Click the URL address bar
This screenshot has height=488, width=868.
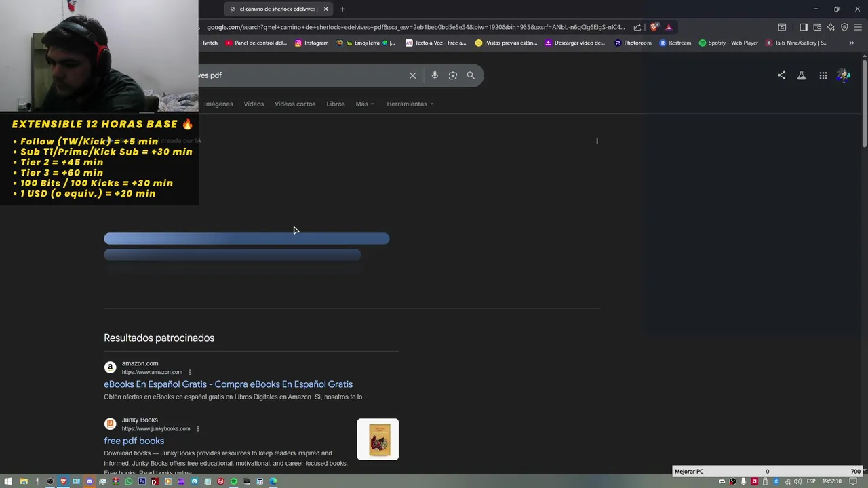click(x=416, y=27)
